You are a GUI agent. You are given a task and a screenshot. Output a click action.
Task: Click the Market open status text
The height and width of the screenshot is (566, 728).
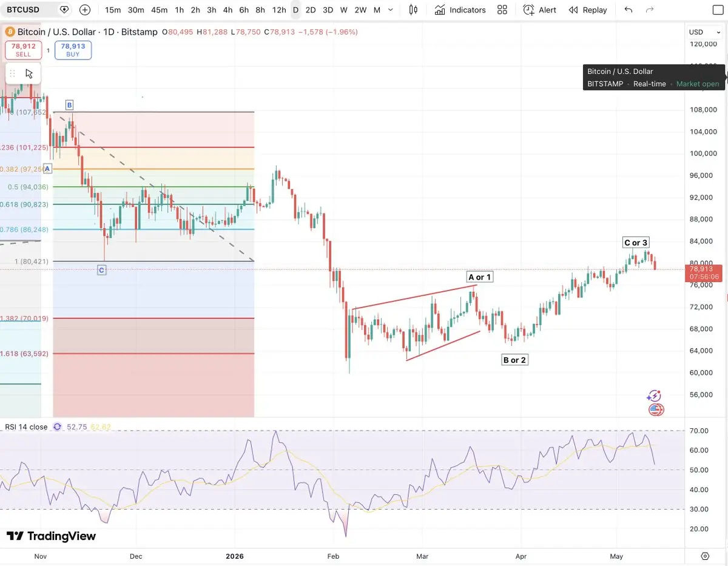click(x=698, y=84)
